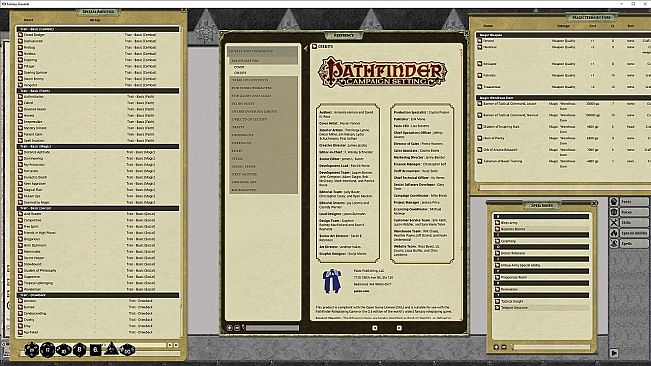Open the Magic Items chapter in Reference
This screenshot has height=366, width=651.
tap(263, 166)
